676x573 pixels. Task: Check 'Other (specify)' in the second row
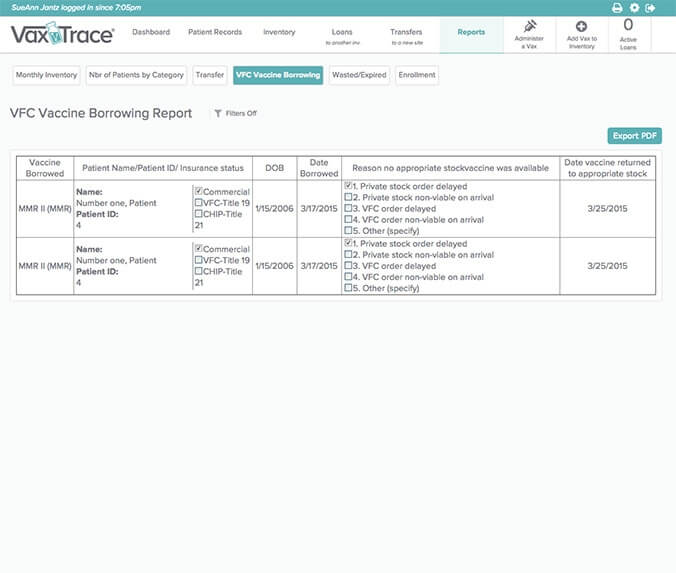[x=348, y=289]
